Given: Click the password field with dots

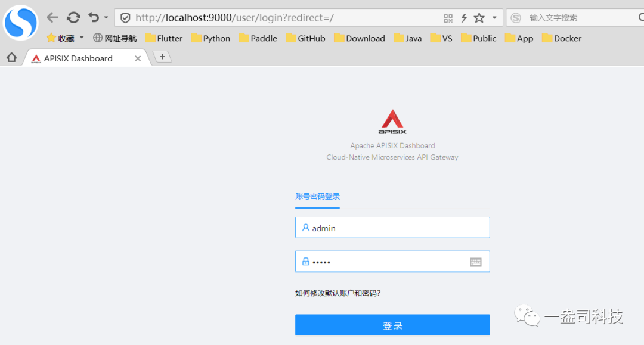Looking at the screenshot, I should (392, 262).
